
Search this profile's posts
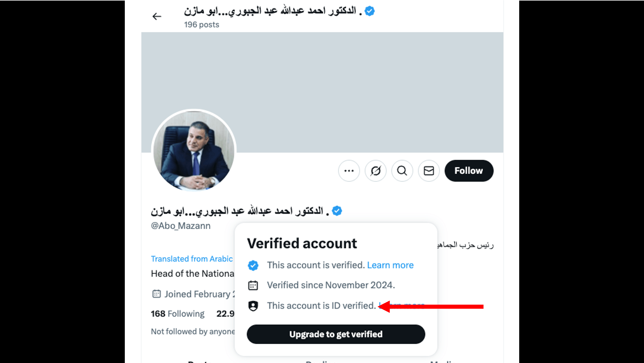[x=402, y=171]
